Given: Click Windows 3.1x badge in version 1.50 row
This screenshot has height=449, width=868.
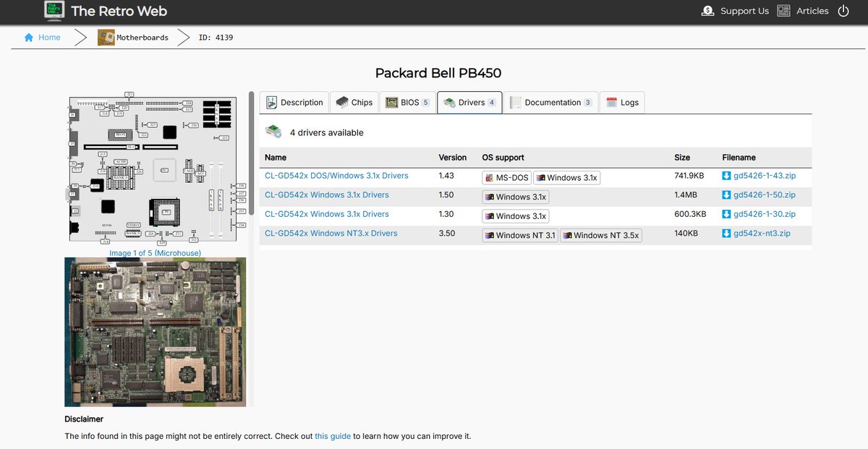Looking at the screenshot, I should [515, 197].
